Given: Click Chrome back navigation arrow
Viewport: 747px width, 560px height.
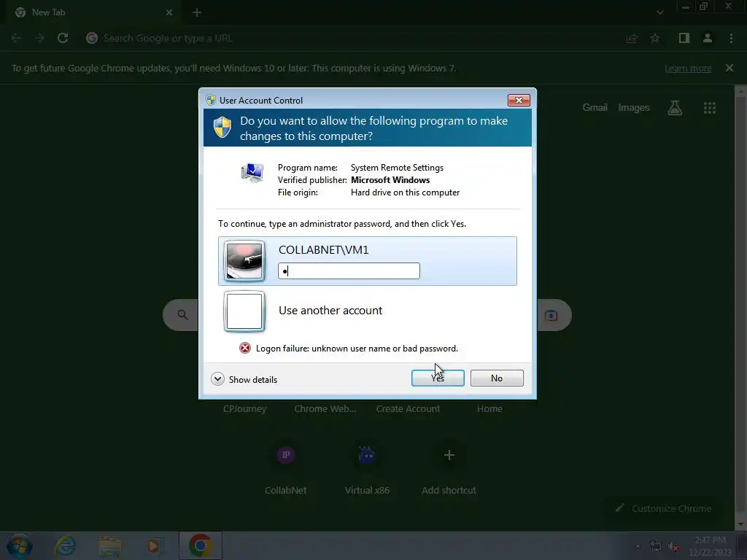Looking at the screenshot, I should point(16,38).
